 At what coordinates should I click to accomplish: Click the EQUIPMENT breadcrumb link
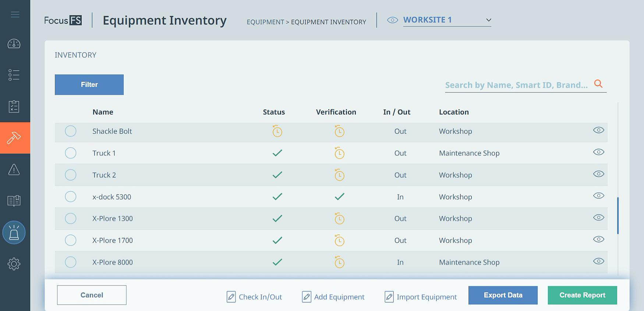tap(265, 22)
